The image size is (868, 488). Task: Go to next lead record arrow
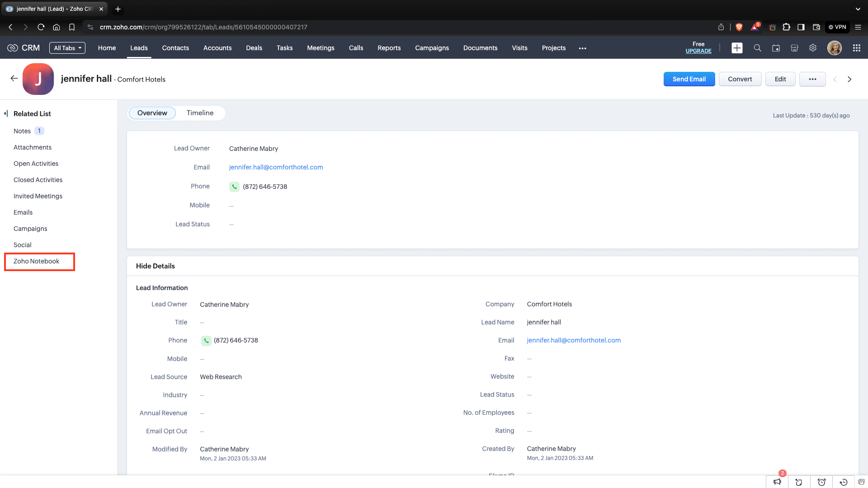coord(849,79)
